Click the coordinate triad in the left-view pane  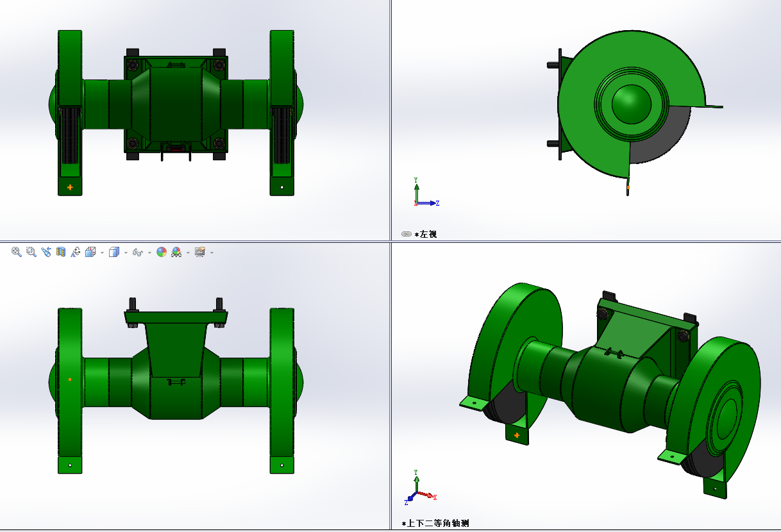426,192
